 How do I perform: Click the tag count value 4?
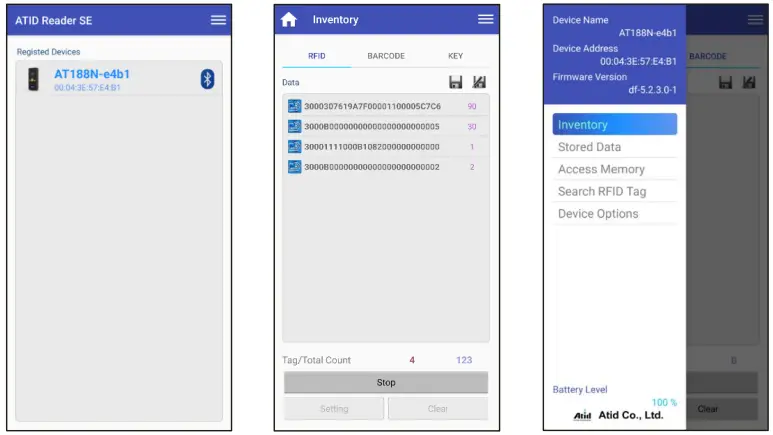tap(412, 360)
